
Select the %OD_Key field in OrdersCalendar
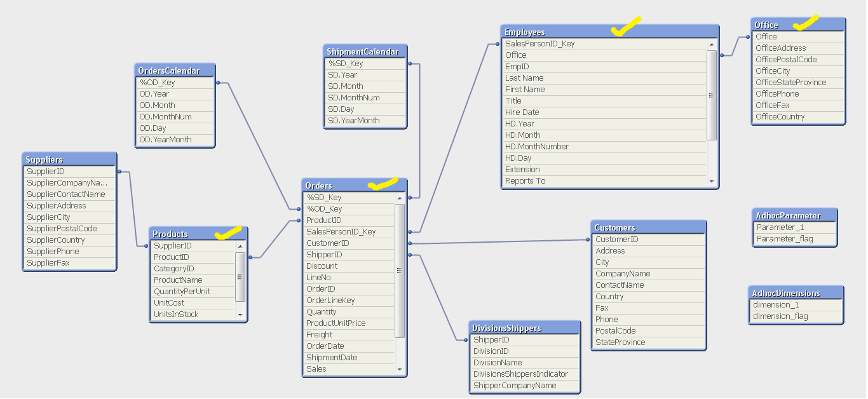coord(176,82)
